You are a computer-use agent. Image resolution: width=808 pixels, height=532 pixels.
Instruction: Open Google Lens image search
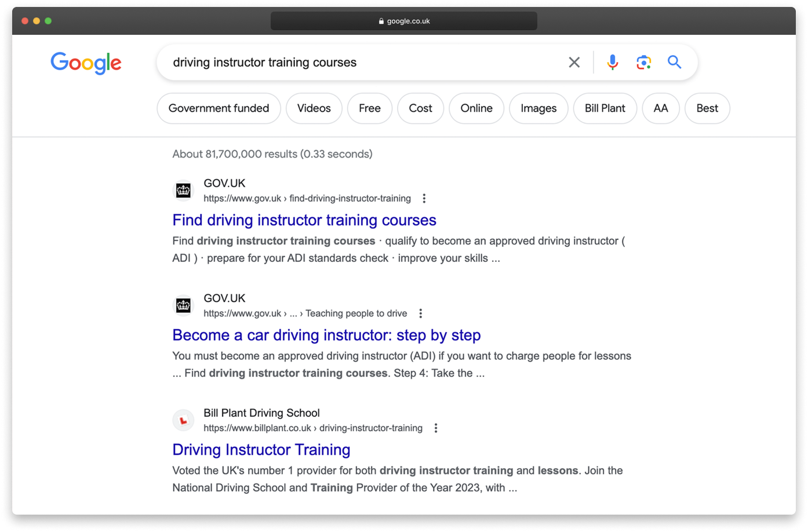643,62
